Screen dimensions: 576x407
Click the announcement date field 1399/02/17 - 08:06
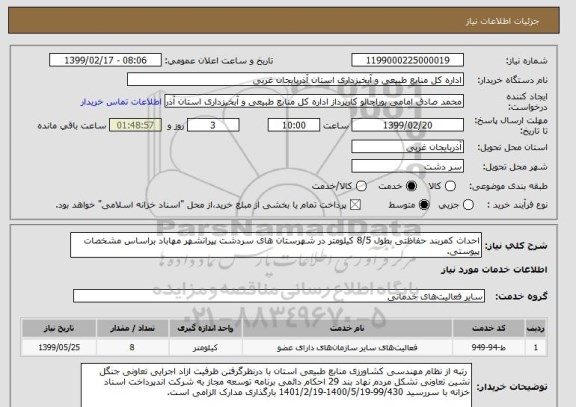point(105,60)
